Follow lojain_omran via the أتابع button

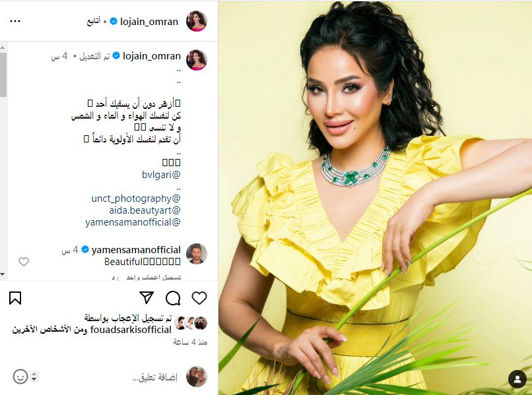click(x=94, y=22)
